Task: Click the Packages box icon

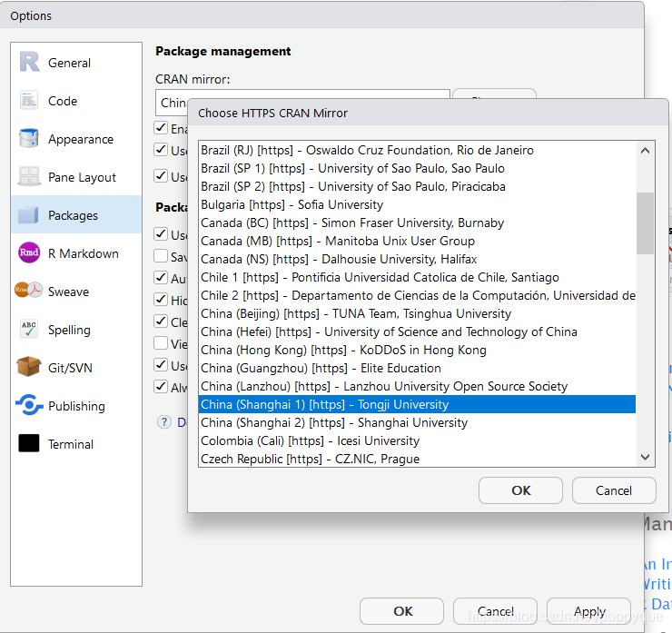Action: tap(29, 214)
